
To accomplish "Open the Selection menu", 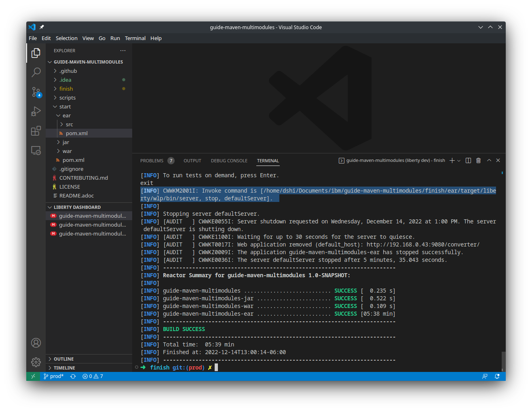I will (x=66, y=38).
